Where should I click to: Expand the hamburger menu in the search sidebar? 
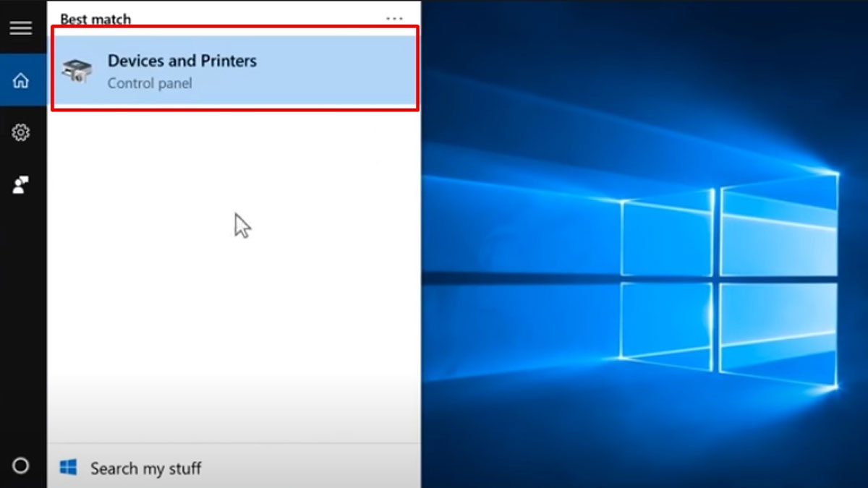20,28
